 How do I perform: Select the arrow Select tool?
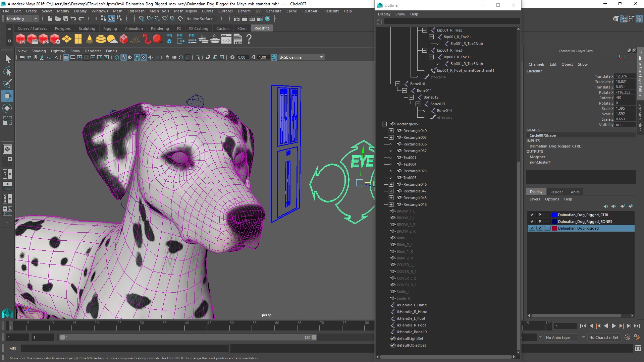(7, 59)
